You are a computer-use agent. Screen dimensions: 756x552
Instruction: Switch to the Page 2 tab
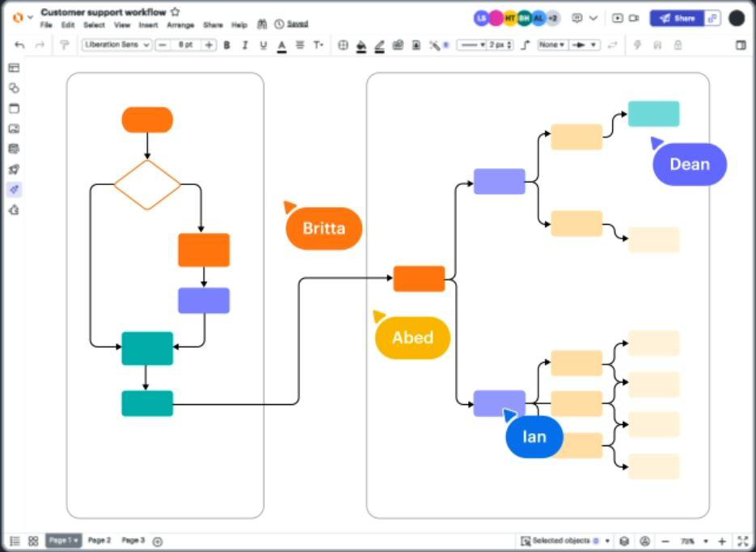(x=99, y=541)
